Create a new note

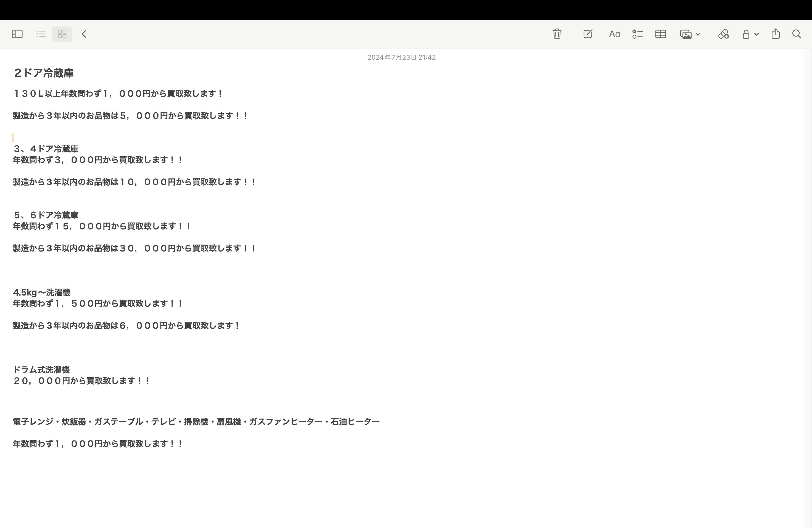coord(587,34)
